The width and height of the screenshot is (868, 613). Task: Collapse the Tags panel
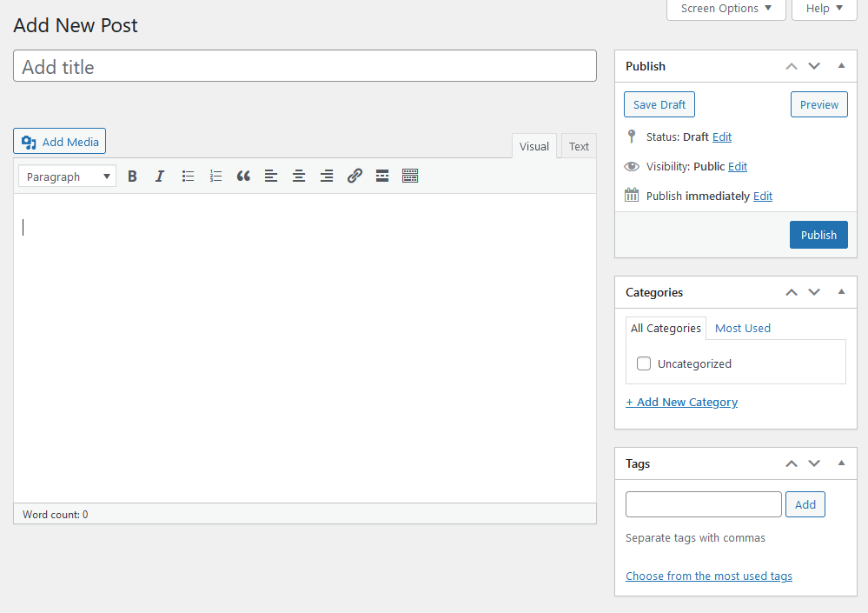point(841,463)
